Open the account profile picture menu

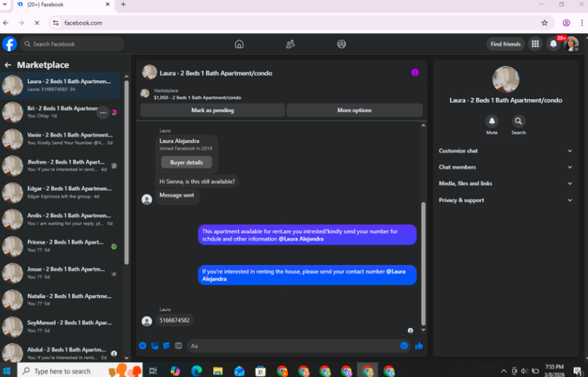pos(572,44)
